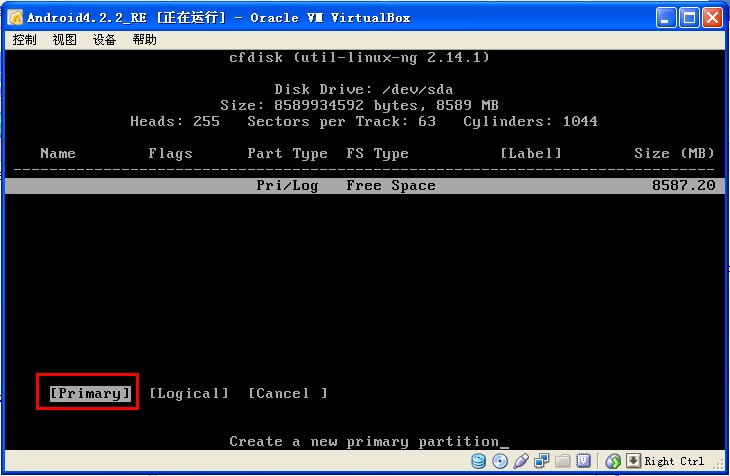This screenshot has height=476, width=730.
Task: Click the network adapters icon
Action: (x=541, y=461)
